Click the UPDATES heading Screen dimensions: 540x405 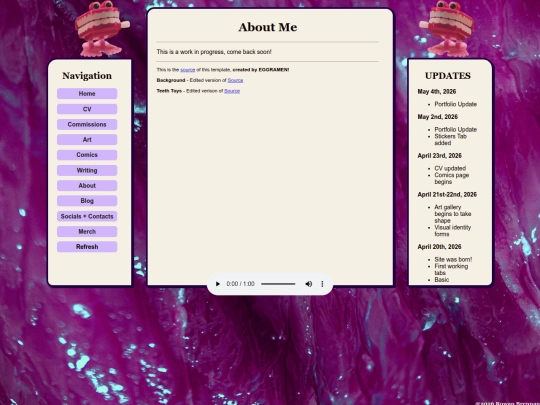pos(448,76)
